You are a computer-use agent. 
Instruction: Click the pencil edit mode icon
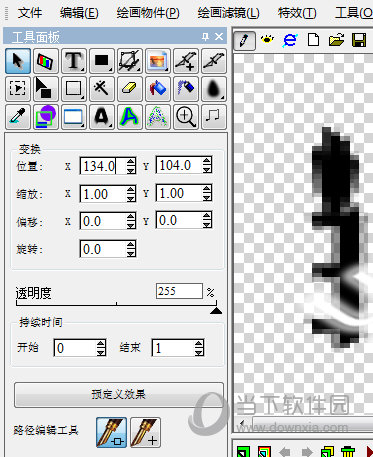244,41
